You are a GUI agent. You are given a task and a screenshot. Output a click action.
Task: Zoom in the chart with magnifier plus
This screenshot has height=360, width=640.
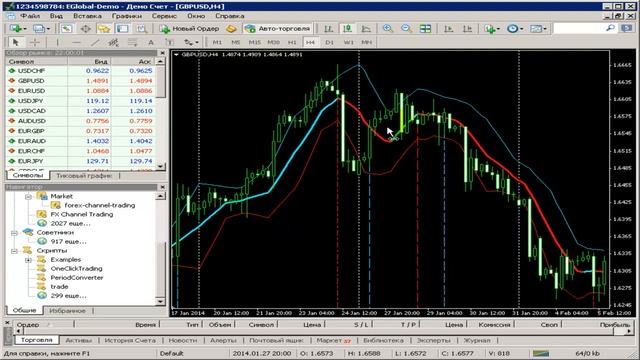[x=388, y=29]
